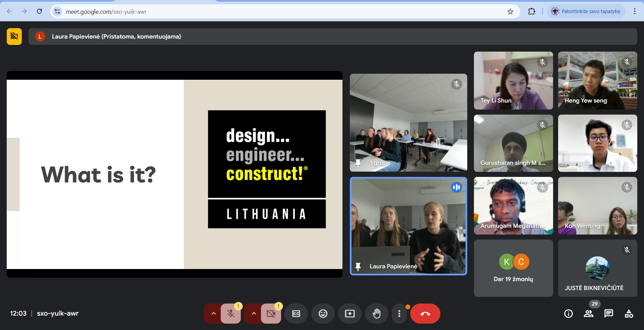The image size is (644, 330).
Task: Expand the camera video settings arrow
Action: click(x=254, y=314)
